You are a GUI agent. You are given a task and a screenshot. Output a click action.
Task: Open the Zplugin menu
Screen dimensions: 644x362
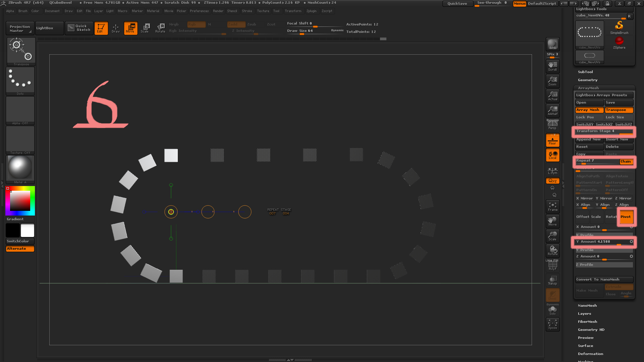click(311, 11)
